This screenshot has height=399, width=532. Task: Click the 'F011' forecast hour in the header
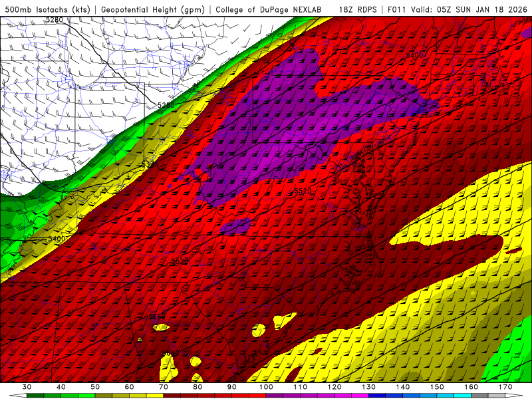click(396, 9)
